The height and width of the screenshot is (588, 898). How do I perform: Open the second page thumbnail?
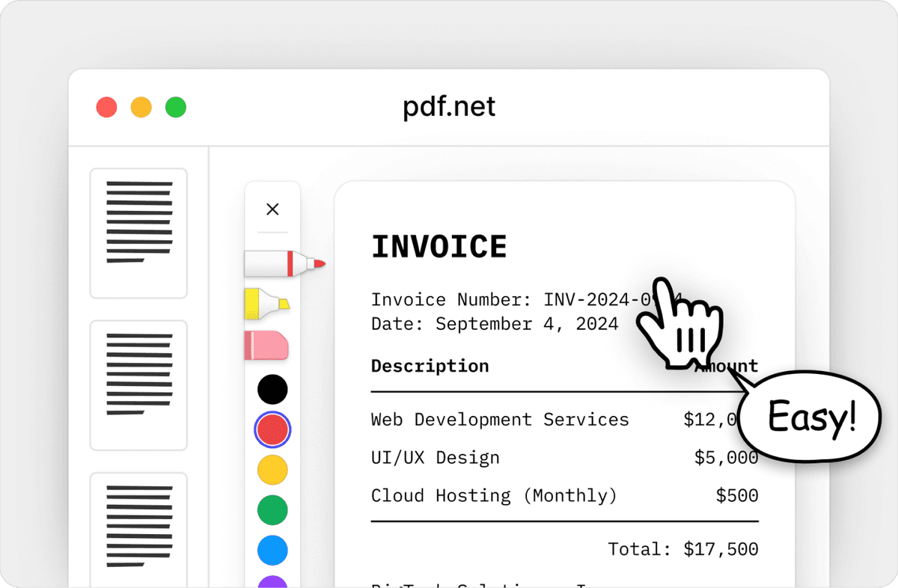pyautogui.click(x=138, y=385)
